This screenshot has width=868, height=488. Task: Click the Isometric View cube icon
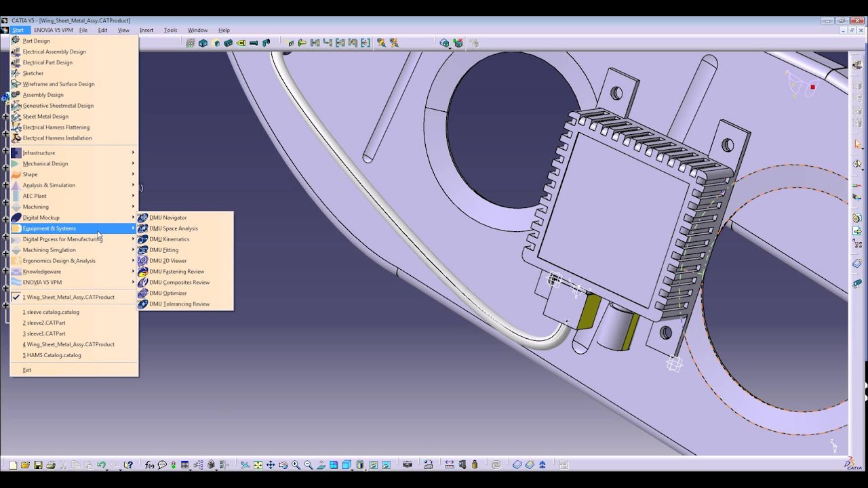coord(346,465)
